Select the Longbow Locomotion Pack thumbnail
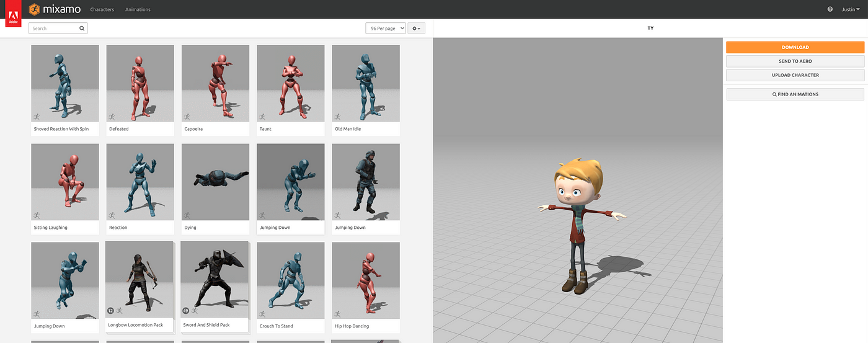 coord(139,279)
